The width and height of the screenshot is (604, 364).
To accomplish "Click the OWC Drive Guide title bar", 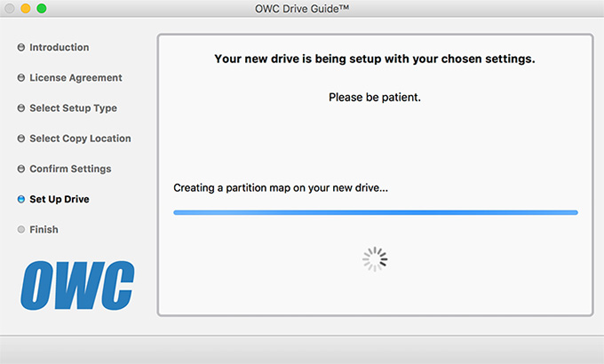I will [302, 9].
